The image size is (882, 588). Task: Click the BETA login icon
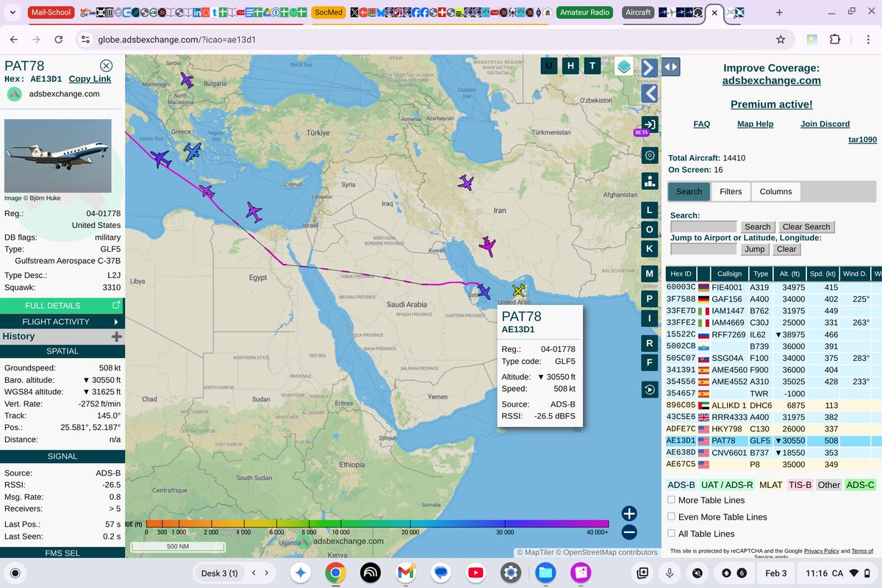[649, 125]
